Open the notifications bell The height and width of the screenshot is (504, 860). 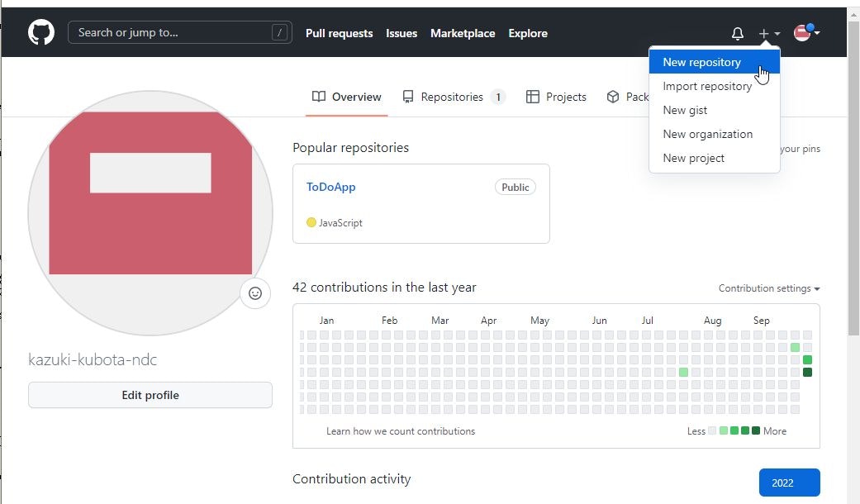(737, 34)
